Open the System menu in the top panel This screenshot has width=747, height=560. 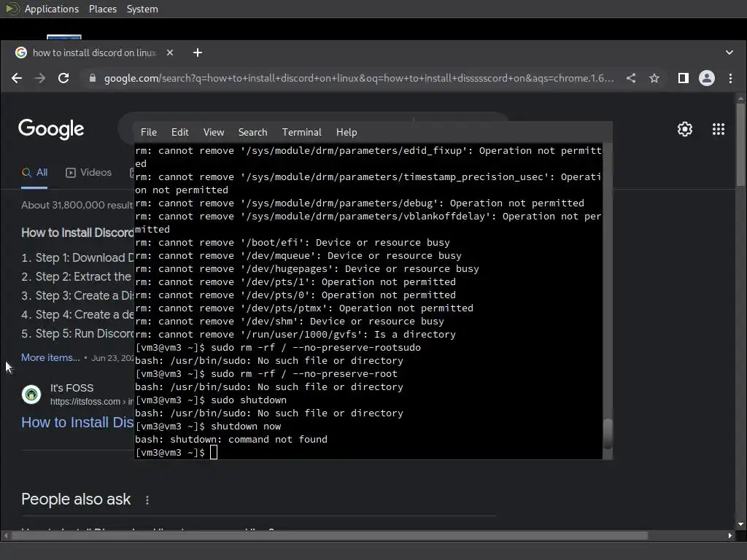142,9
